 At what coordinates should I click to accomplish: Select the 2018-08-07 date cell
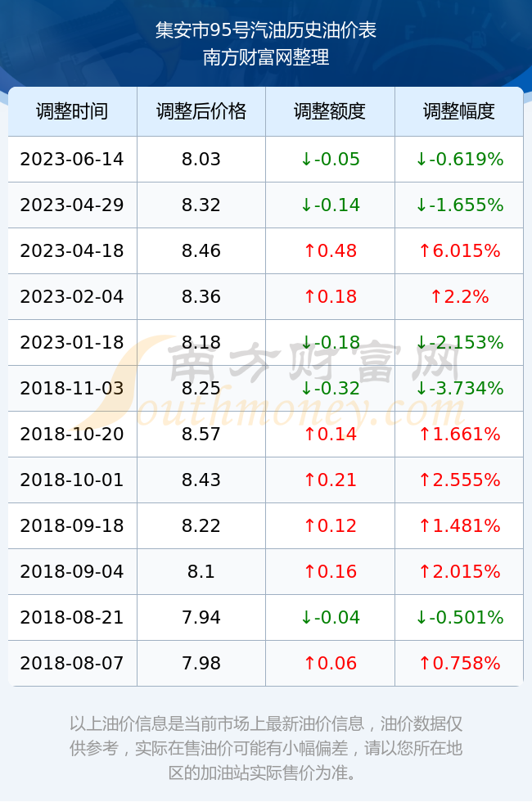click(x=72, y=664)
